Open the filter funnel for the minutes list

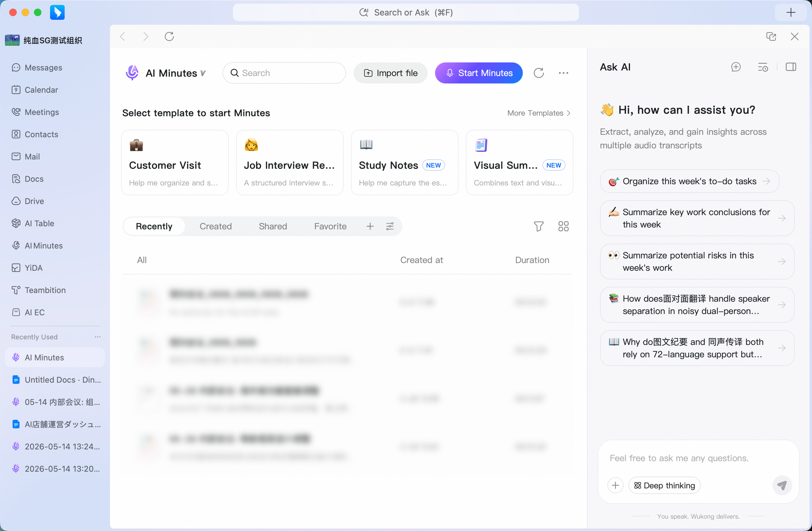coord(538,226)
